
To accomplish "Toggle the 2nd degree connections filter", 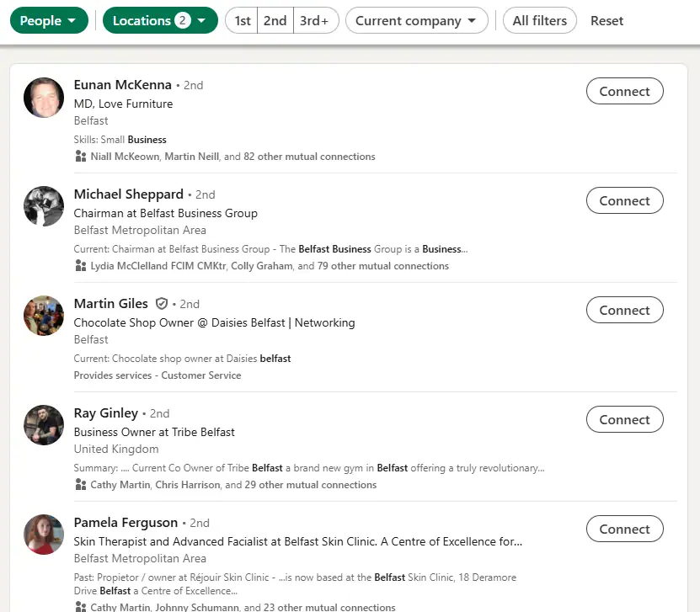I will pos(275,20).
